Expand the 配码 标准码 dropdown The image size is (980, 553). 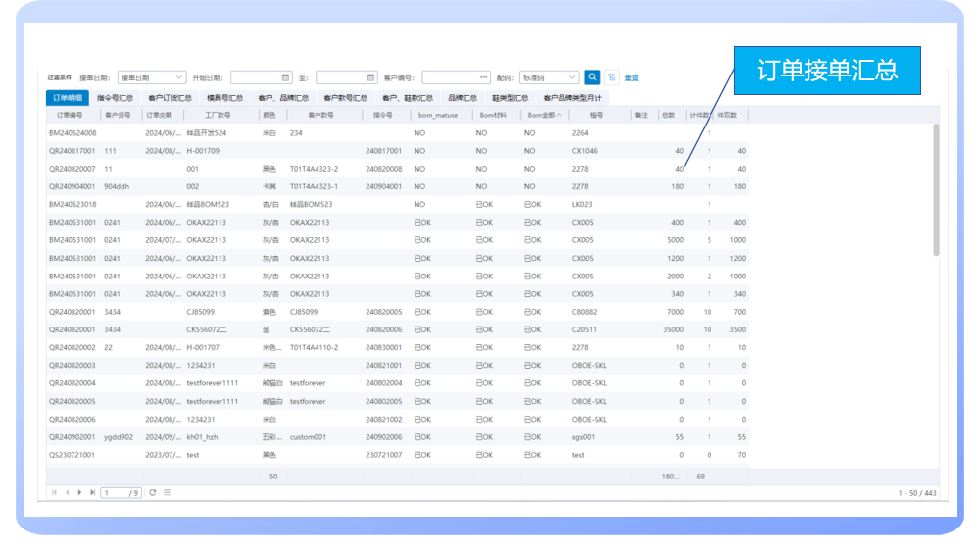549,77
